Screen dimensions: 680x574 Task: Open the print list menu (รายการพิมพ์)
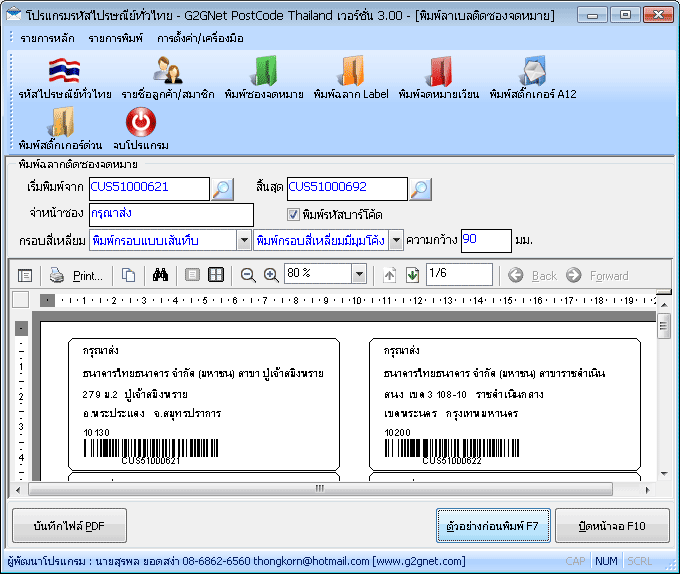coord(115,39)
